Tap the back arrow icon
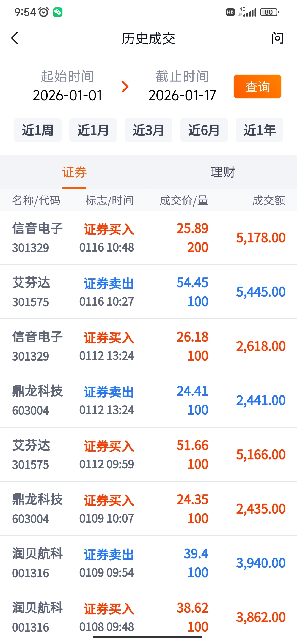Screen dimensions: 297x644 15,38
